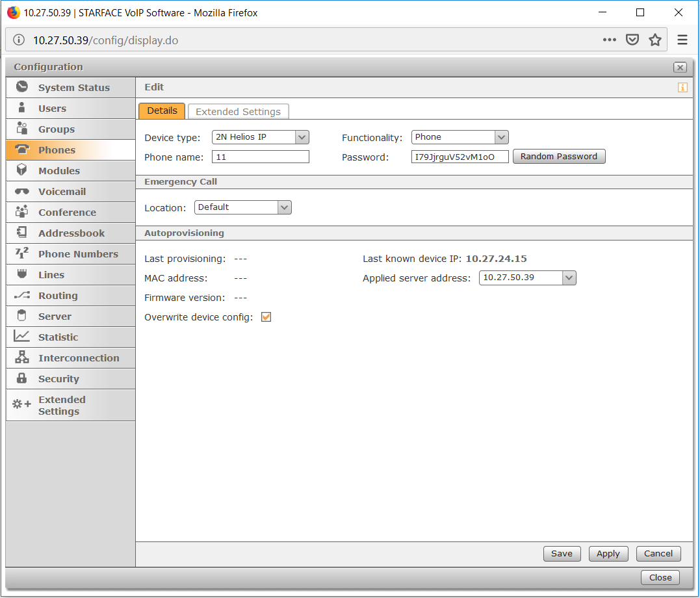Open System Status via its gauge icon
This screenshot has height=598, width=700.
(x=22, y=87)
